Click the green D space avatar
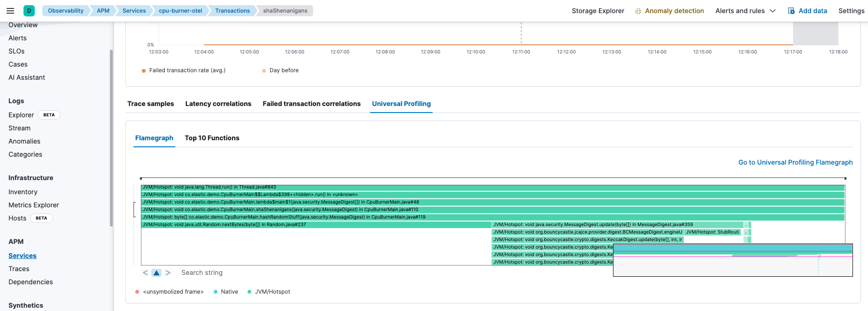Image resolution: width=868 pixels, height=311 pixels. [x=29, y=11]
